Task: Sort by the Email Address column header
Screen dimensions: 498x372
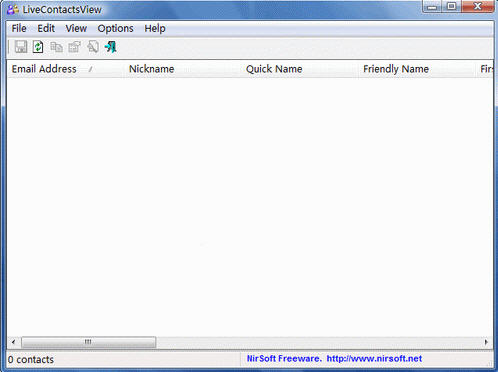Action: 65,69
